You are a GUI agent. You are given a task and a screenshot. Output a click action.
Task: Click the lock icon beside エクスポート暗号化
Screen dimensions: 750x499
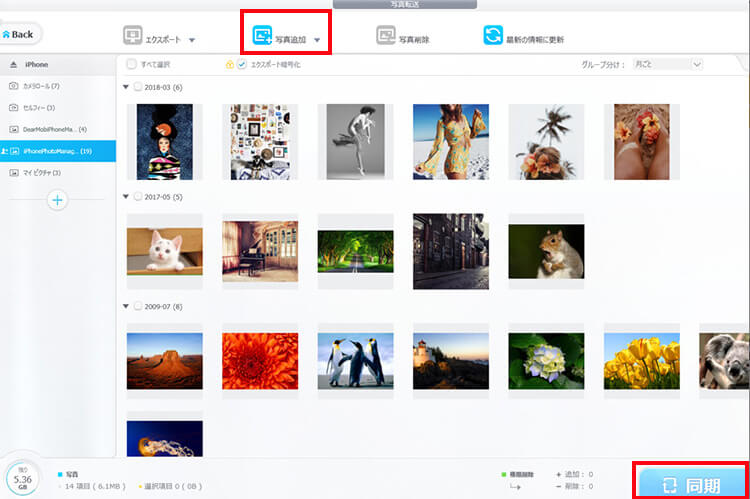coord(229,64)
